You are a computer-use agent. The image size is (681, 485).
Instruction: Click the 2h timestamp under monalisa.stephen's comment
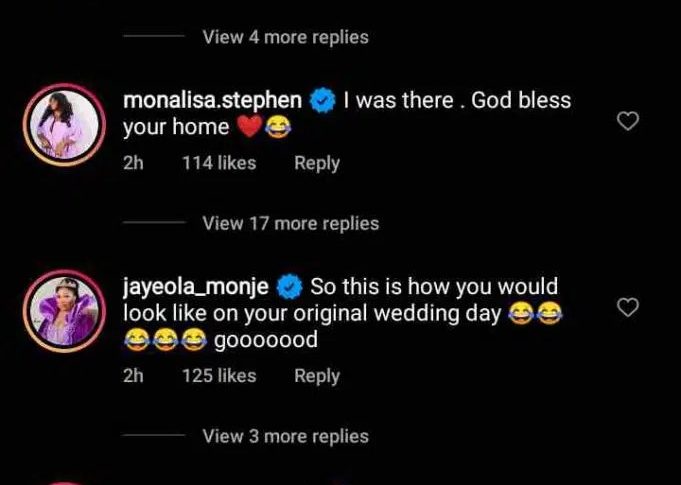click(133, 163)
